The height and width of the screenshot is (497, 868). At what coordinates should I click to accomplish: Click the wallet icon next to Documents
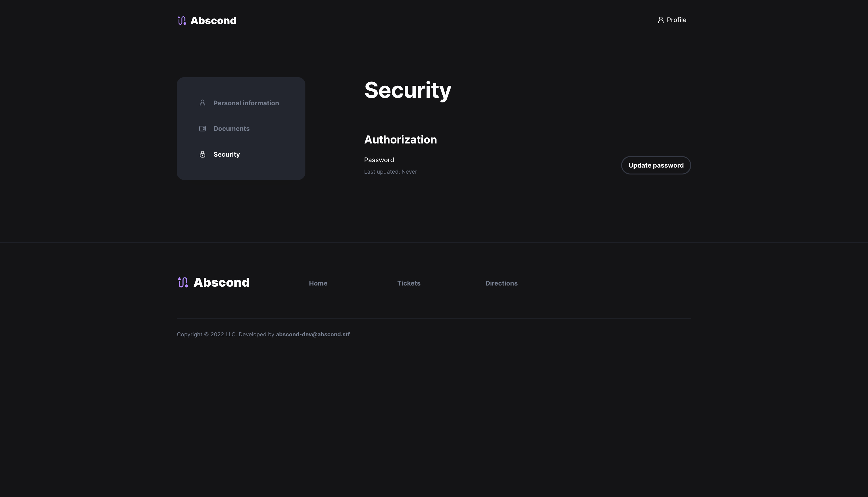[x=202, y=128]
